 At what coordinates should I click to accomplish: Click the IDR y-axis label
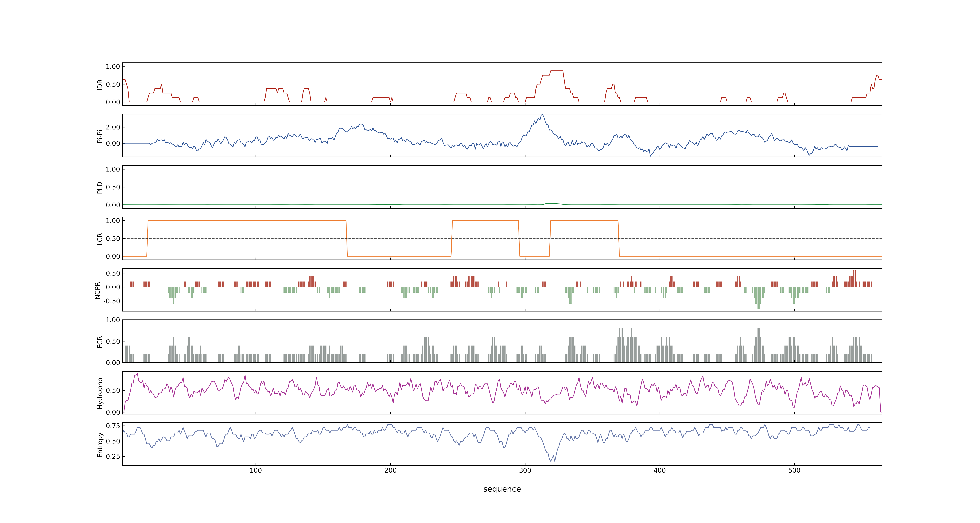point(100,85)
